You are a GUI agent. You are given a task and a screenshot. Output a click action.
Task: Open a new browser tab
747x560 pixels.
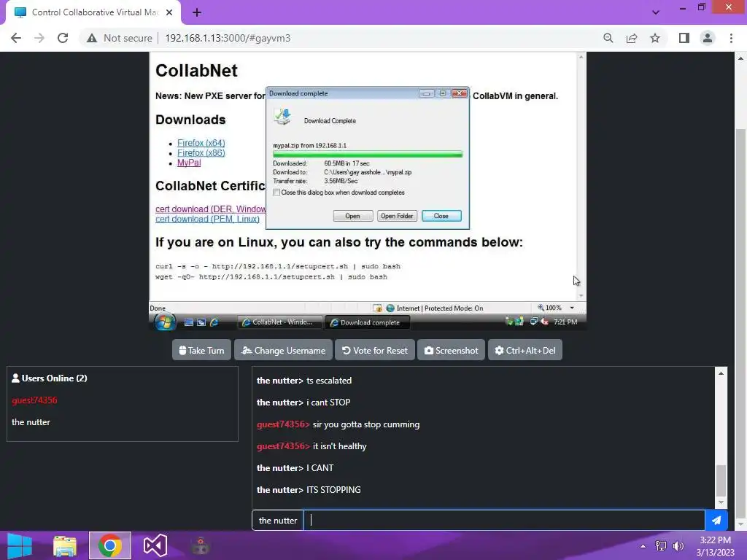click(x=197, y=12)
